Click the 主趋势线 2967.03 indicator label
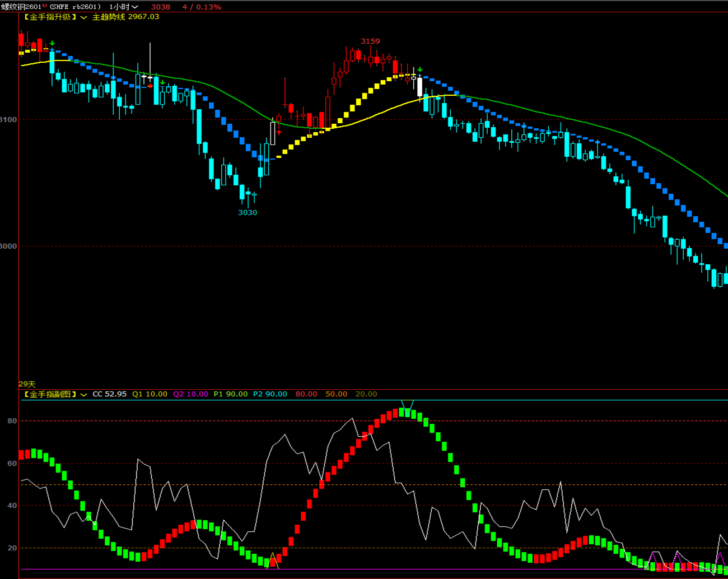728x579 pixels. 125,17
